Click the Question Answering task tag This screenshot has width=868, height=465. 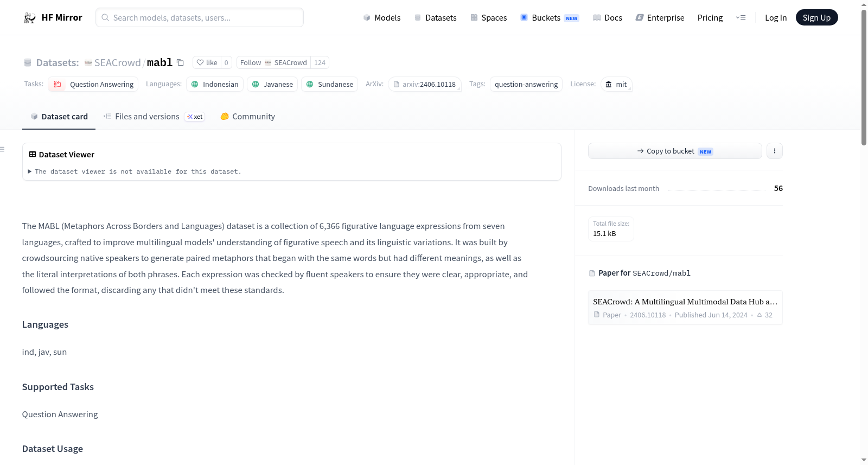(93, 84)
